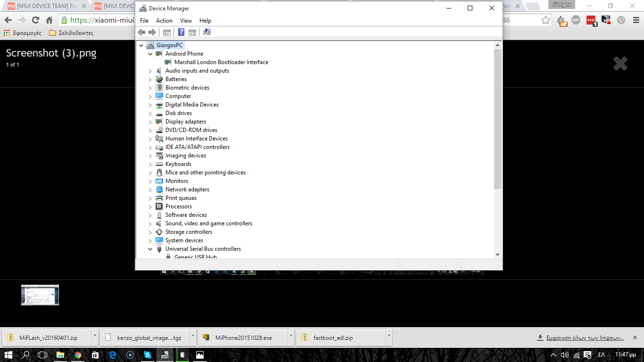Close image viewer with large X

pyautogui.click(x=620, y=63)
